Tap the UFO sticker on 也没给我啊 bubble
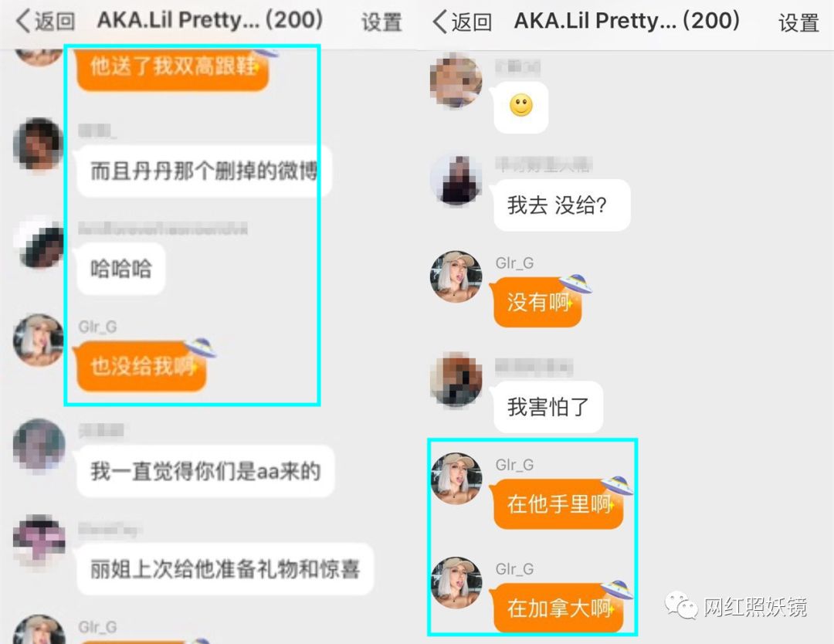 pyautogui.click(x=199, y=347)
